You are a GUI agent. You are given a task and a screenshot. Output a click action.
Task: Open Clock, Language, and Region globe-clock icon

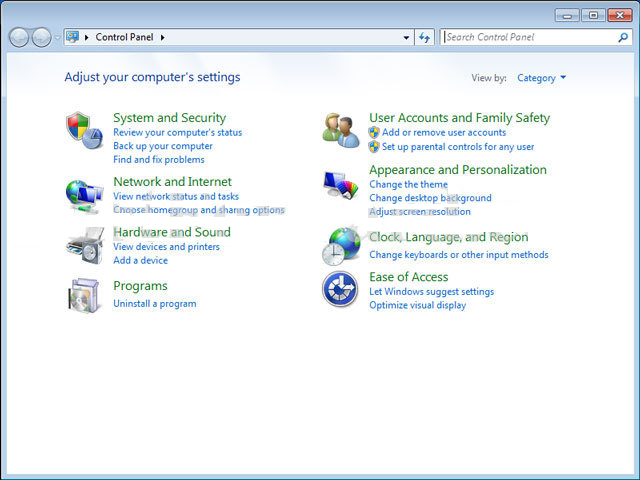[341, 246]
